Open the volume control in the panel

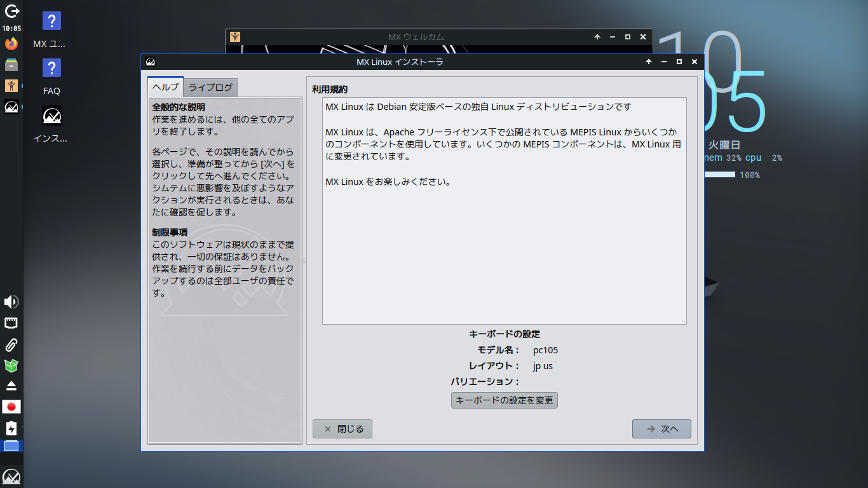(x=11, y=302)
